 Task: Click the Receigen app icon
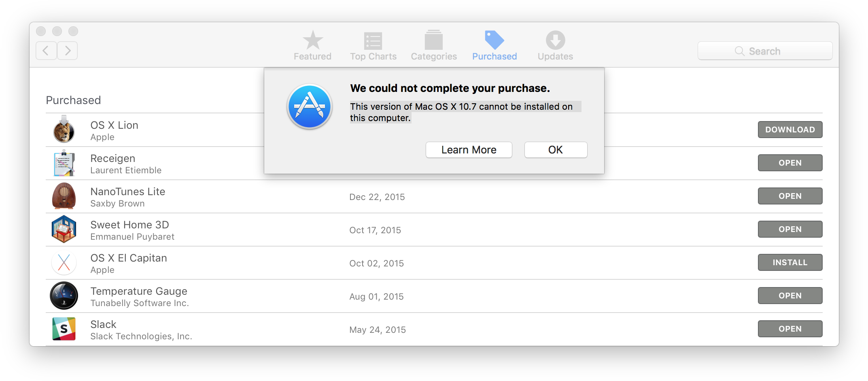64,163
